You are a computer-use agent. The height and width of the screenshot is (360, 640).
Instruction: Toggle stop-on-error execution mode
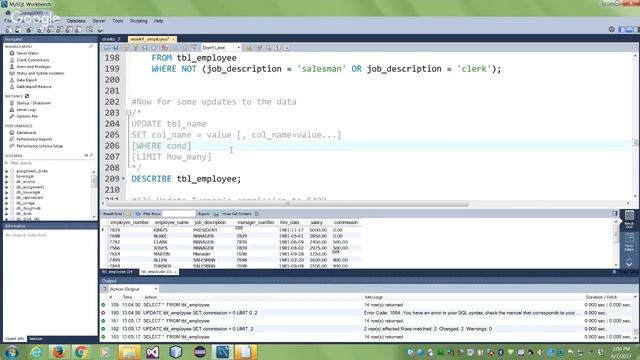164,48
